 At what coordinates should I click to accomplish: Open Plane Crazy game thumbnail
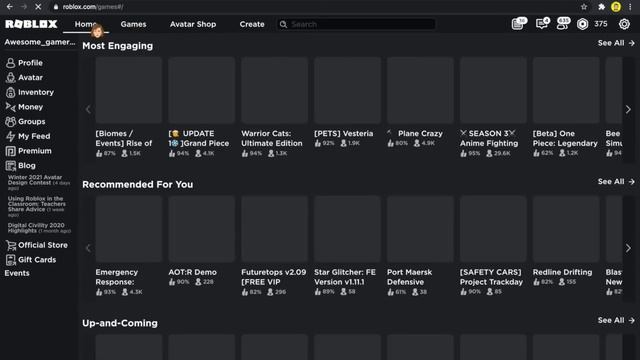[420, 90]
